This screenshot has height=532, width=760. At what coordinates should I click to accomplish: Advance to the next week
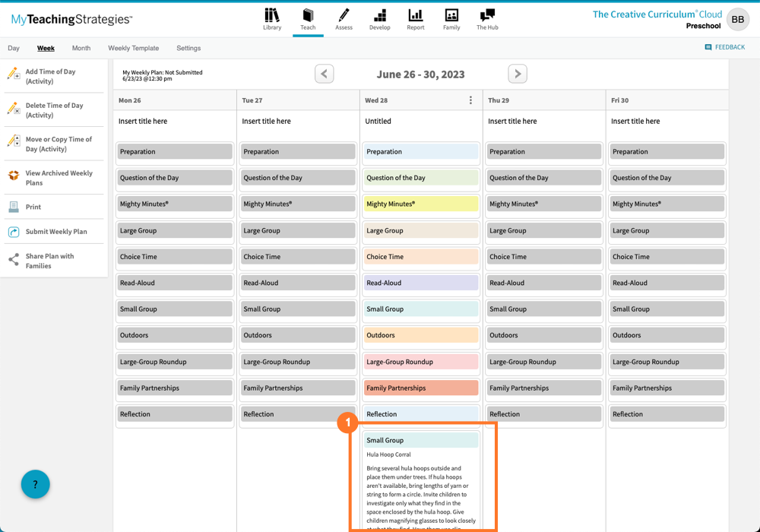click(518, 74)
